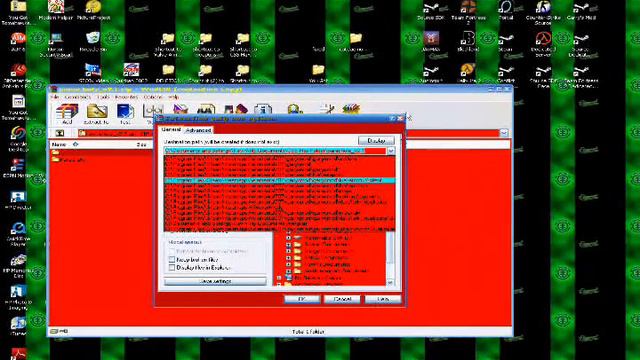The height and width of the screenshot is (360, 640).
Task: Open the Favorites menu
Action: [x=126, y=97]
